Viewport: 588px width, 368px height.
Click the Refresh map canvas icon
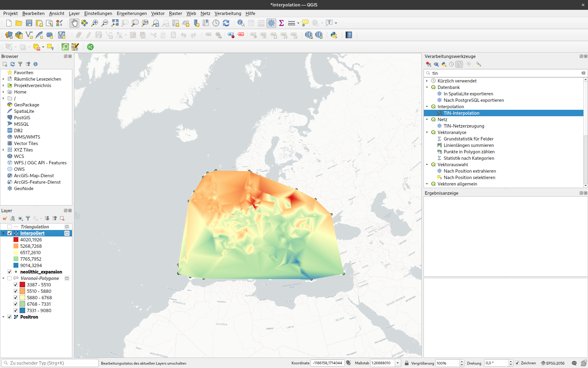pyautogui.click(x=226, y=23)
